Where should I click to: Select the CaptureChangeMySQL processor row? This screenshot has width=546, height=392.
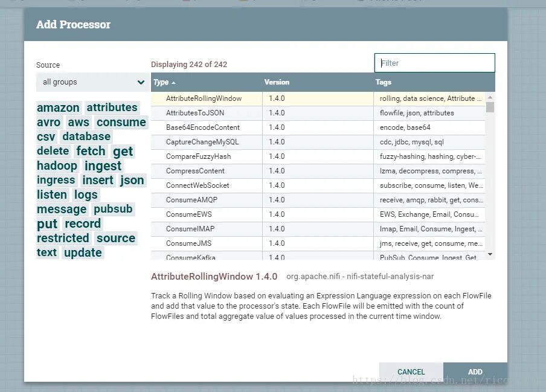pos(318,142)
